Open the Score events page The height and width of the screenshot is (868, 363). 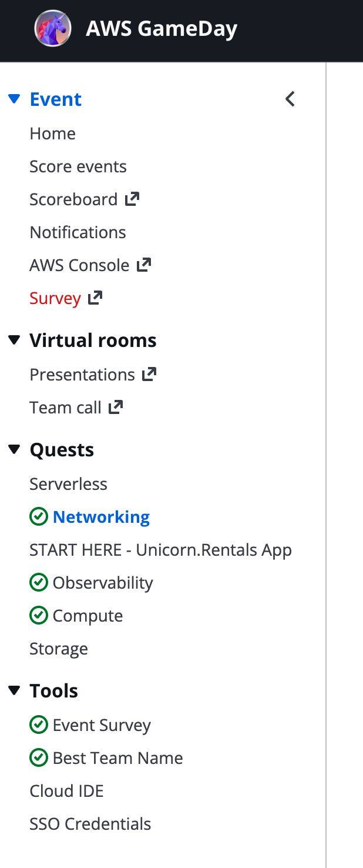point(78,166)
